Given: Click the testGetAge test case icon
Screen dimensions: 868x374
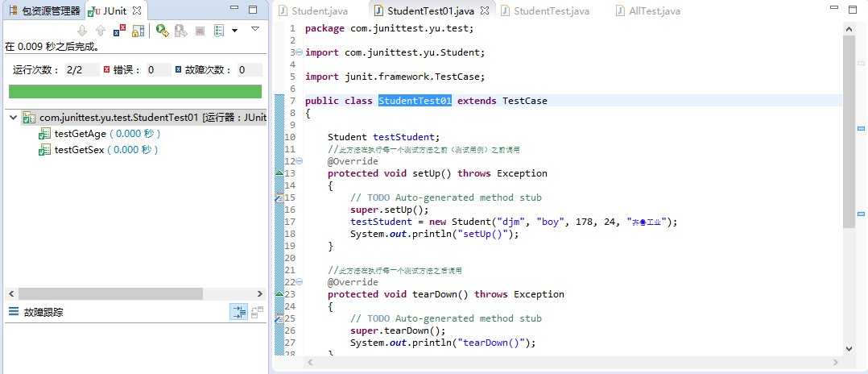Looking at the screenshot, I should [44, 134].
